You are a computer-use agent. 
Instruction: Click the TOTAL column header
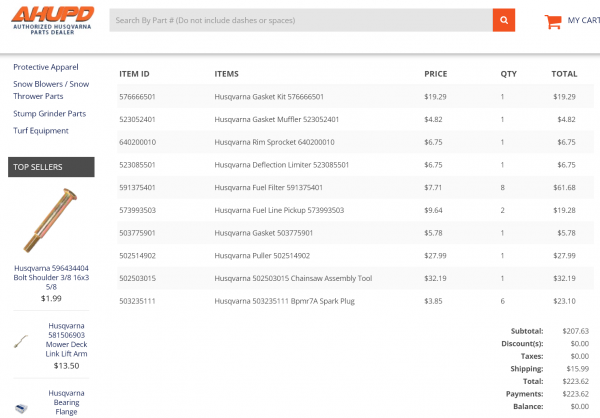pyautogui.click(x=564, y=74)
